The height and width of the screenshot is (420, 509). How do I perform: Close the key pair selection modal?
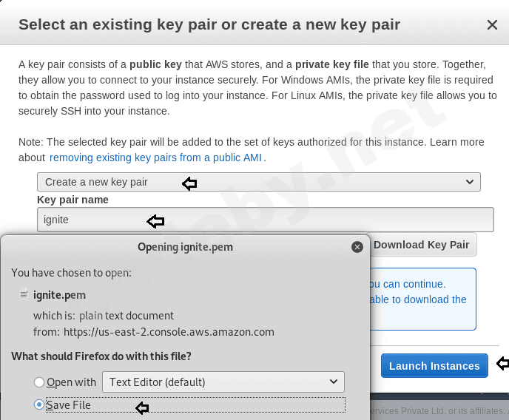click(492, 24)
